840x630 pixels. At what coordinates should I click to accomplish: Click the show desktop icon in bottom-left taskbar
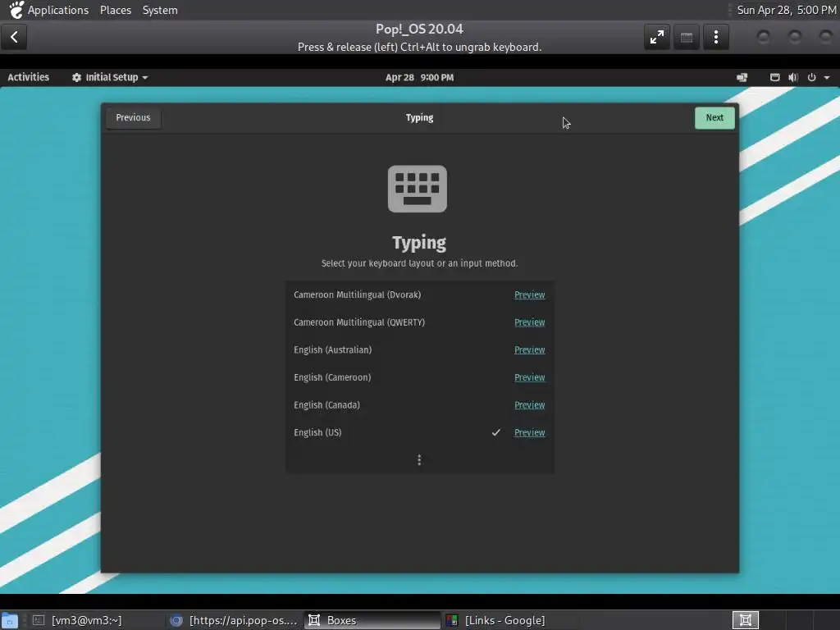tap(10, 620)
